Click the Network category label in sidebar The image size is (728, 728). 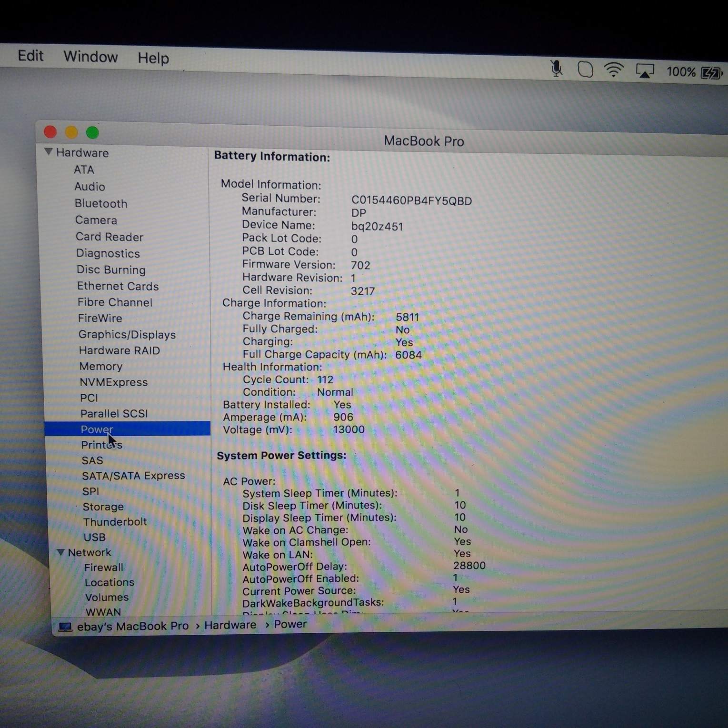[89, 552]
